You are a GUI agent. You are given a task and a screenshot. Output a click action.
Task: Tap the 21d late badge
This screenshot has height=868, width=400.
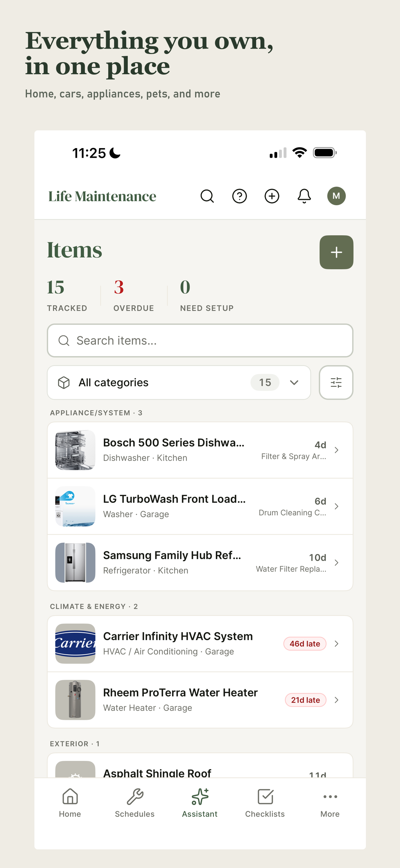[x=305, y=700]
